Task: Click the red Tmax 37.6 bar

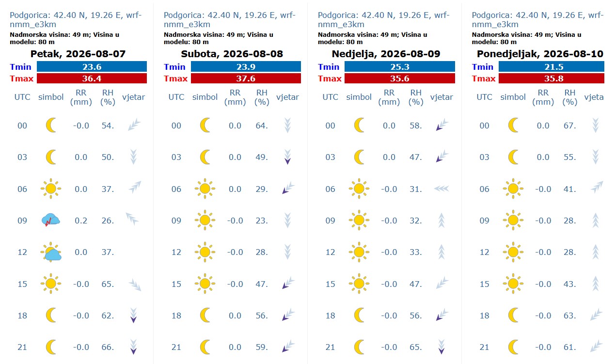Action: [246, 79]
